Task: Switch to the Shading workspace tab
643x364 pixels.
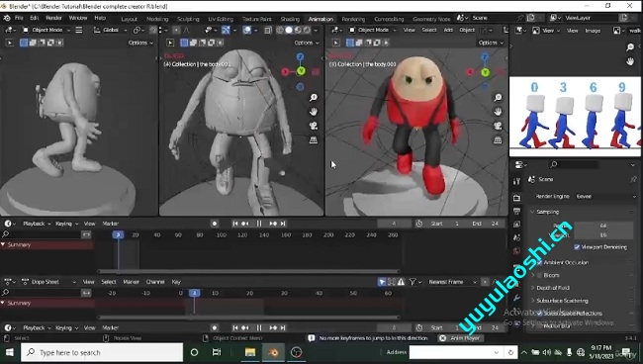Action: coord(290,19)
